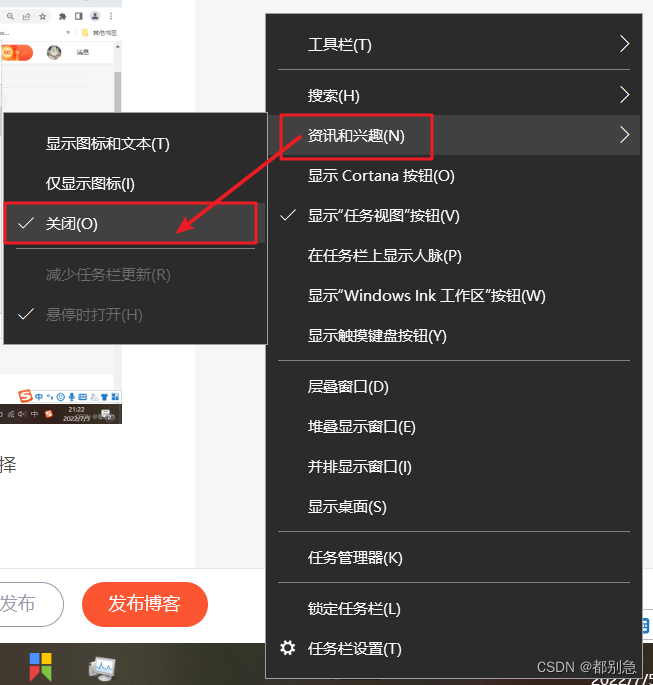653x685 pixels.
Task: Click the browser bookmark star icon
Action: (42, 17)
